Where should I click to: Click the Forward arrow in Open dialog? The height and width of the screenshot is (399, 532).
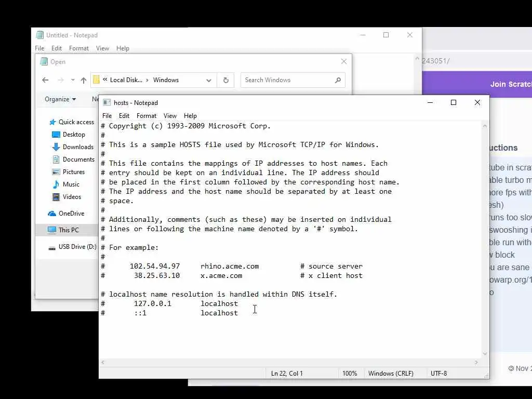[x=61, y=80]
